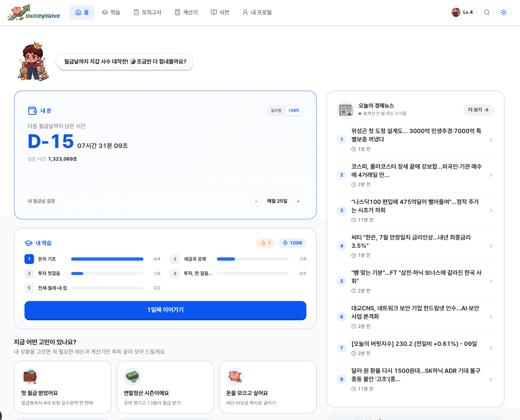Click the 내 월급날 설정 label
This screenshot has height=420, width=520.
pos(41,201)
